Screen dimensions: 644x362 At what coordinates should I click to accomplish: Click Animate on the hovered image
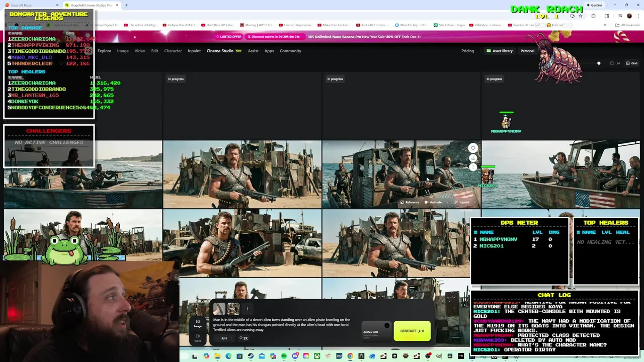coord(433,202)
